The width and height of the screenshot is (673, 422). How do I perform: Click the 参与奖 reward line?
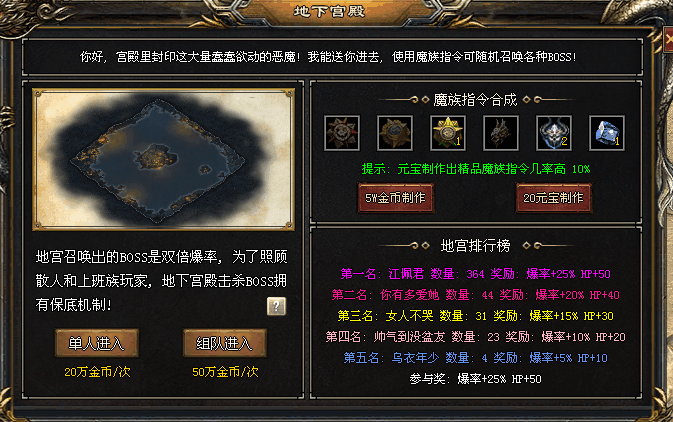[x=476, y=379]
